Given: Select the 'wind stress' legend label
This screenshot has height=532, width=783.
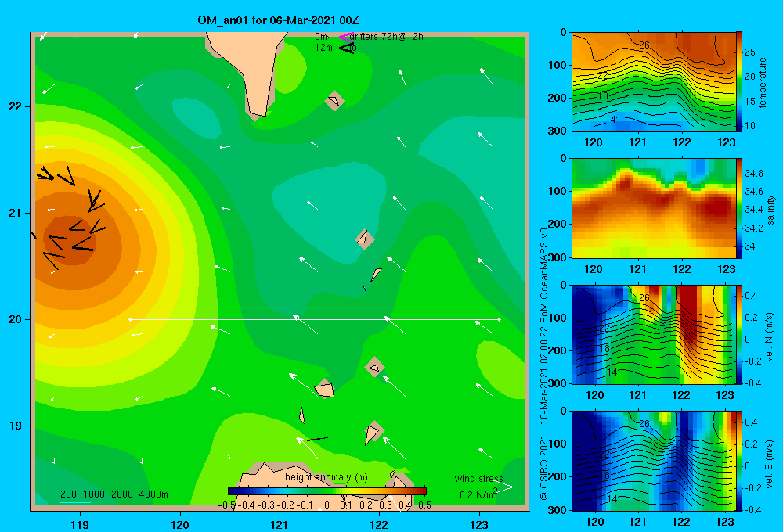Looking at the screenshot, I should pos(478,478).
